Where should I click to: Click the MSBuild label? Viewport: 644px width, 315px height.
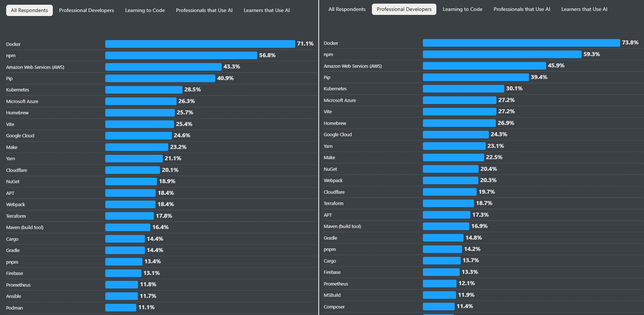pos(332,295)
